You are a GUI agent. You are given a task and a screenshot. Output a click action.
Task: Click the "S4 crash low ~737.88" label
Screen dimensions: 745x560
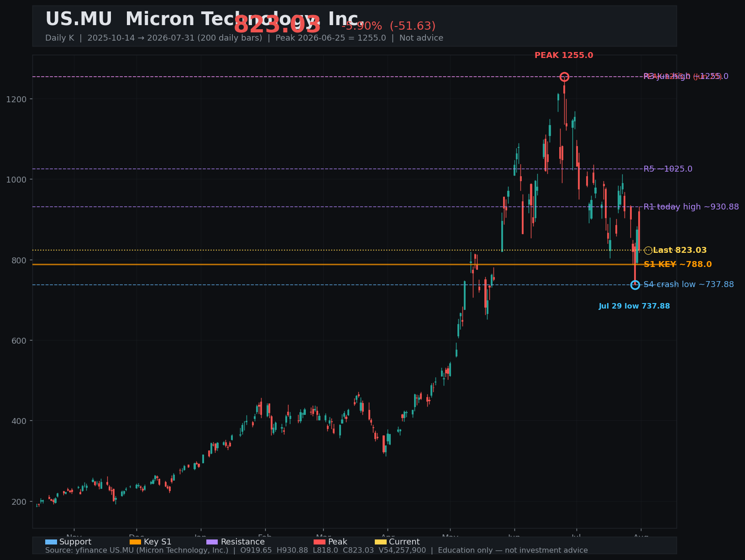tap(689, 284)
